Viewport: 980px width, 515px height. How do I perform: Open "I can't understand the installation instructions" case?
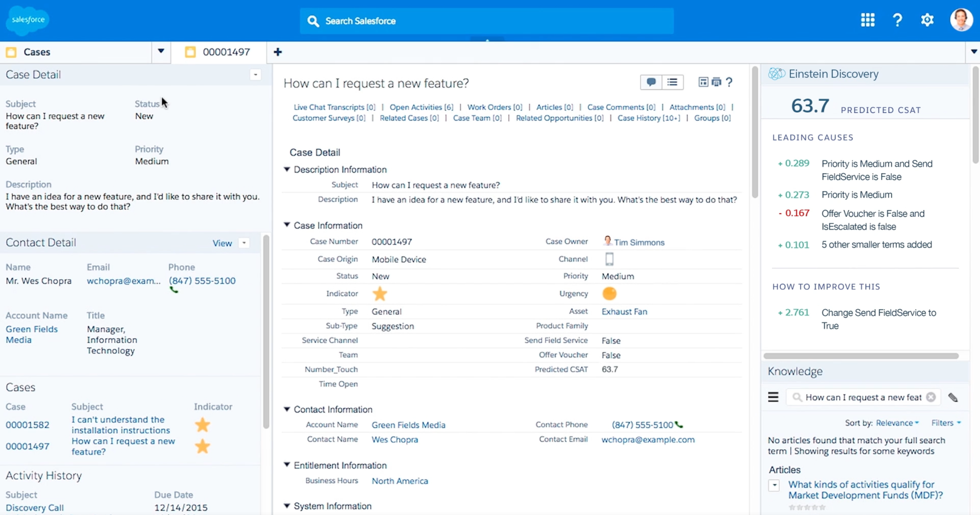click(x=120, y=425)
